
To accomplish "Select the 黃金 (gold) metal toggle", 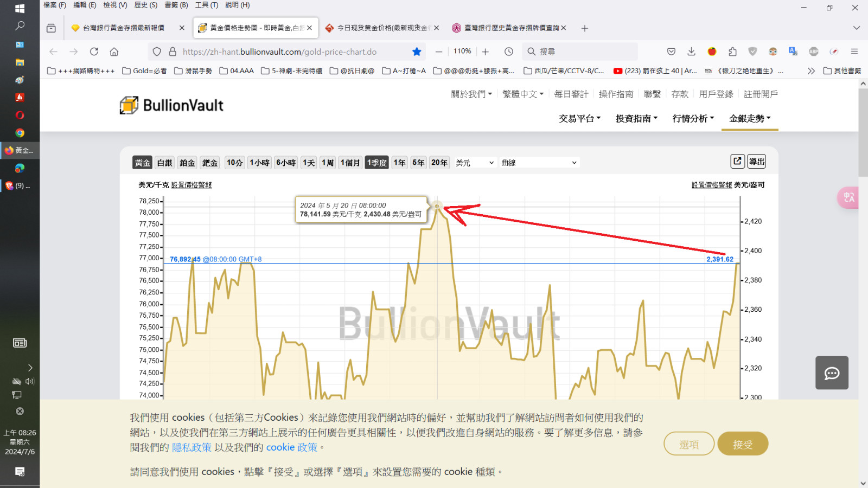I will [143, 163].
